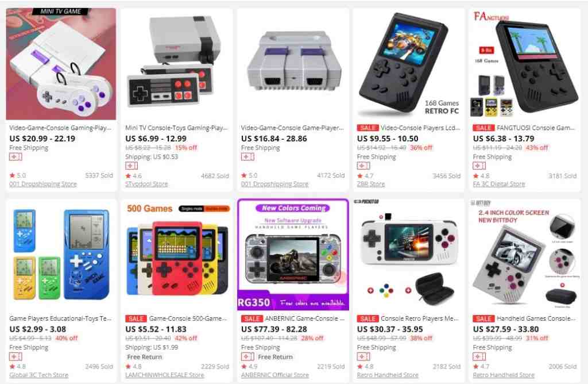Open Global 3C Tech Store link
This screenshot has width=588, height=384.
(x=38, y=375)
